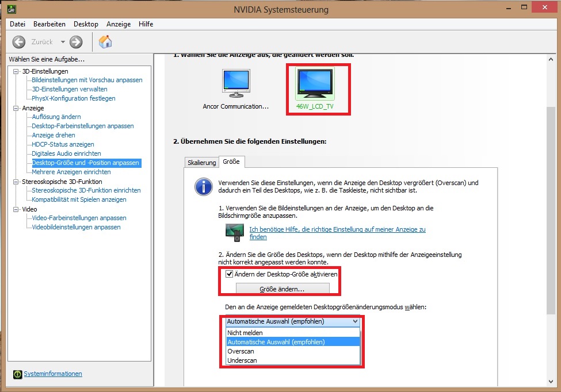Click the scrollbar up arrow
The height and width of the screenshot is (392, 561).
click(x=551, y=59)
